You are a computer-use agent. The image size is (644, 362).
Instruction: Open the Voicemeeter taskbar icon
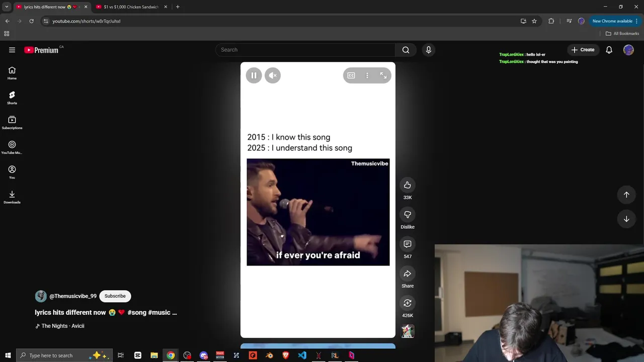pyautogui.click(x=220, y=355)
